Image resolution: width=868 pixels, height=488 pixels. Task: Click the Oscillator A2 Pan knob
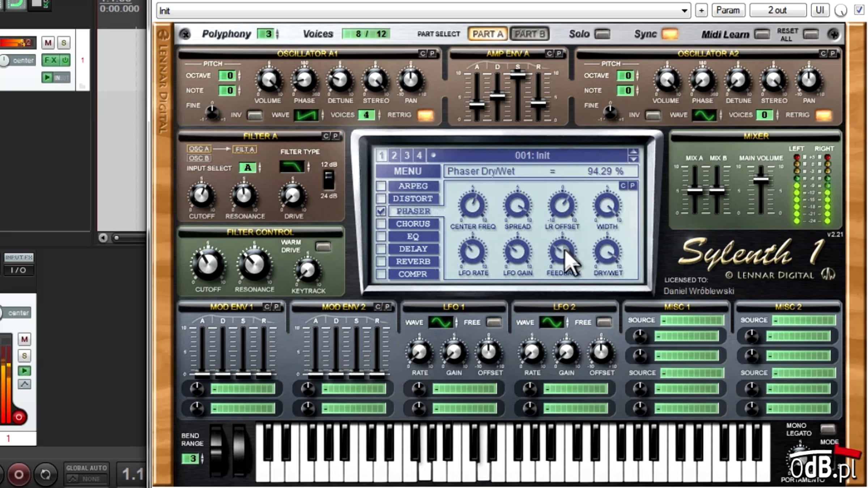point(809,80)
